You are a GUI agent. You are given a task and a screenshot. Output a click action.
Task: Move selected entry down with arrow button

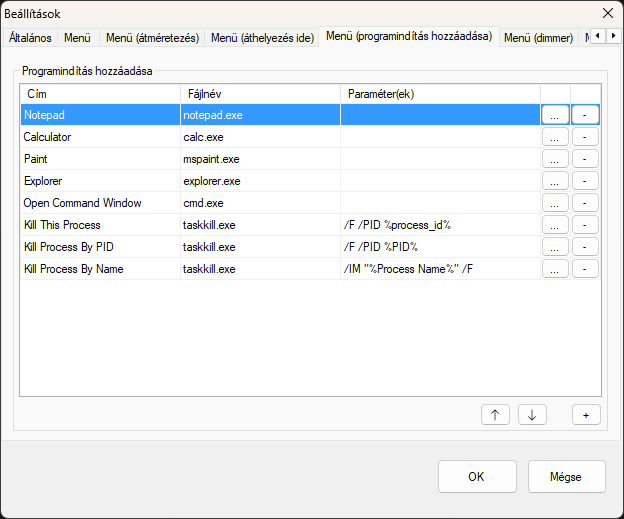pyautogui.click(x=532, y=415)
